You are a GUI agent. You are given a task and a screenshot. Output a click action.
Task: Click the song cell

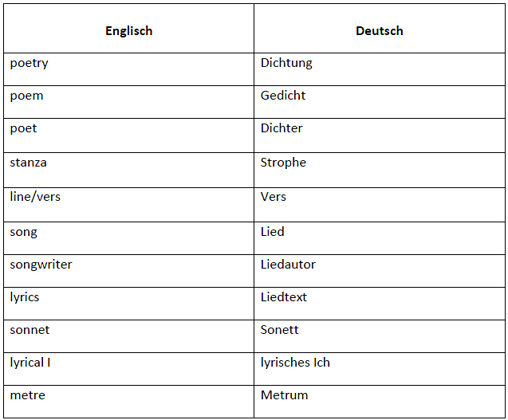click(x=128, y=238)
